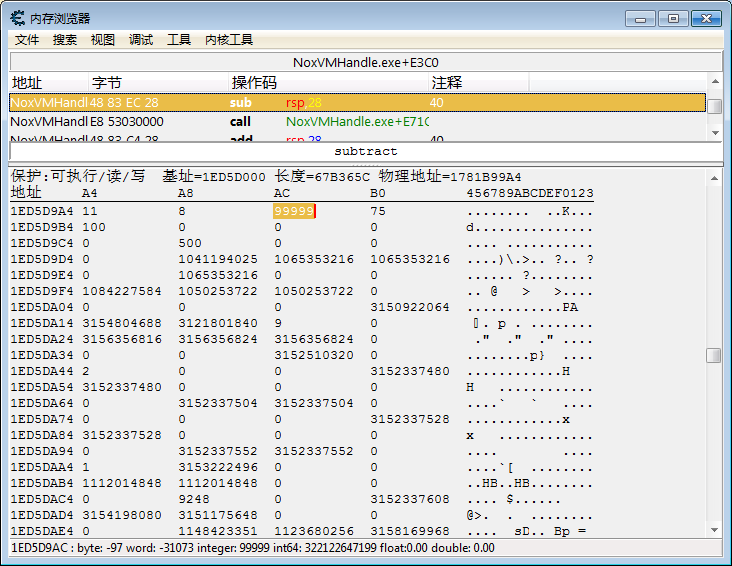The height and width of the screenshot is (566, 732).
Task: Click bytes E8 53030000 in disassembler
Action: tap(127, 121)
